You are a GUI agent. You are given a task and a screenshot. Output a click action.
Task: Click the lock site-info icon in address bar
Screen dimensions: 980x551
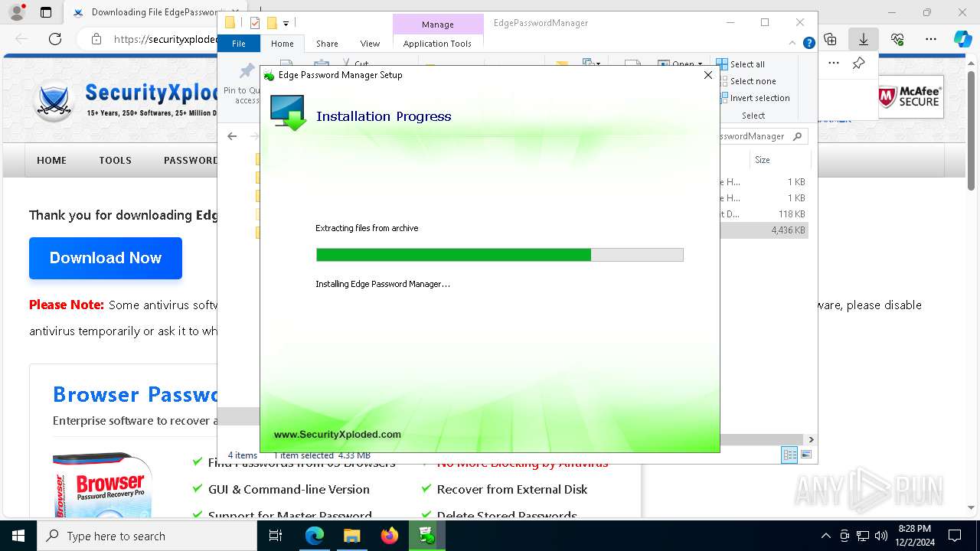tap(96, 39)
